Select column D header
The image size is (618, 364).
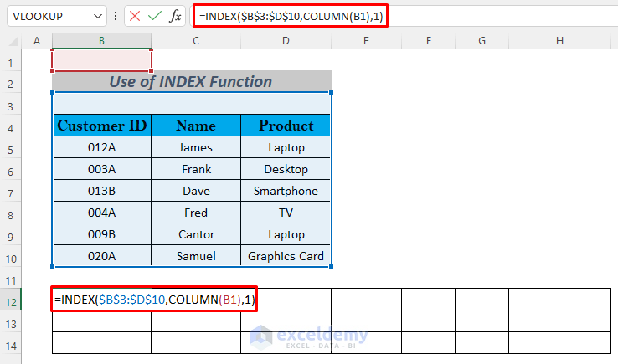tap(286, 40)
